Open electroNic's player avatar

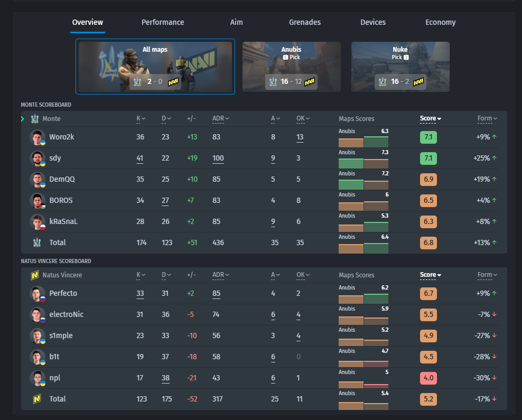click(x=38, y=314)
